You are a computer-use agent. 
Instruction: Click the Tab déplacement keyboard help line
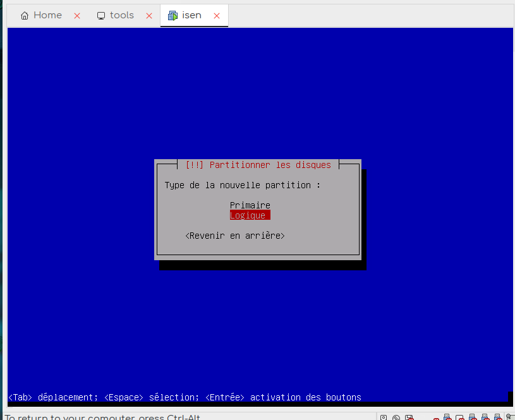coord(185,397)
